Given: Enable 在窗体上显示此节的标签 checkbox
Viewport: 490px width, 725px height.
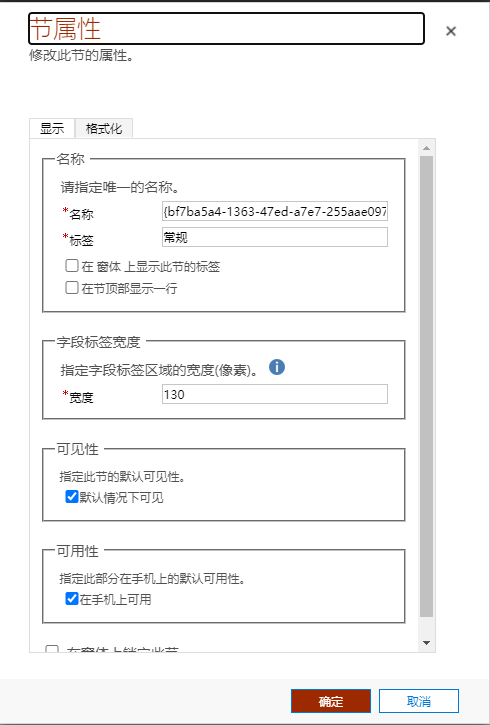Looking at the screenshot, I should coord(72,266).
